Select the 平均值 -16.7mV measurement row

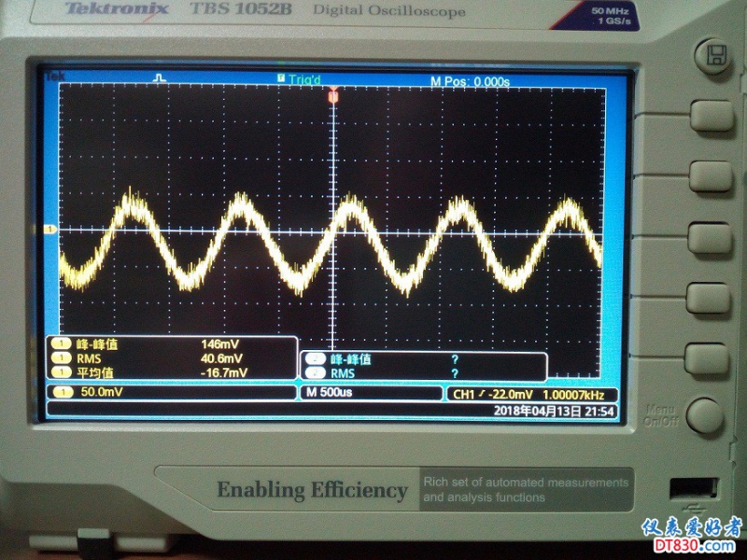[x=168, y=372]
